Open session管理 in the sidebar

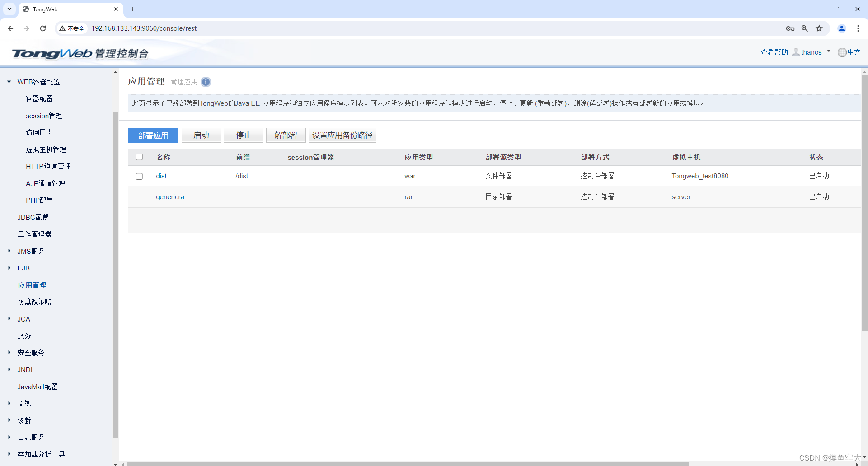coord(44,116)
